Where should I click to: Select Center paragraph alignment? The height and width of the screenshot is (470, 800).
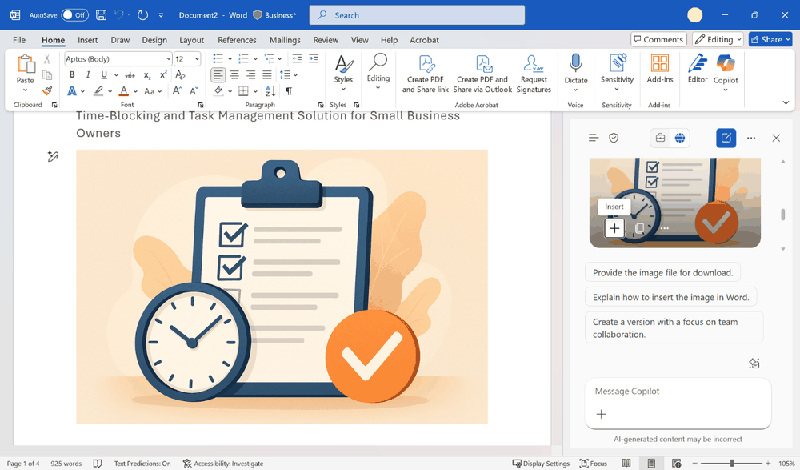pos(234,75)
